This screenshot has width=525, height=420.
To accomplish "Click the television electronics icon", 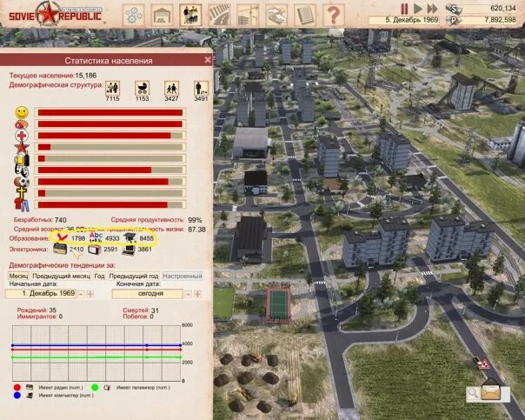I will coord(95,250).
